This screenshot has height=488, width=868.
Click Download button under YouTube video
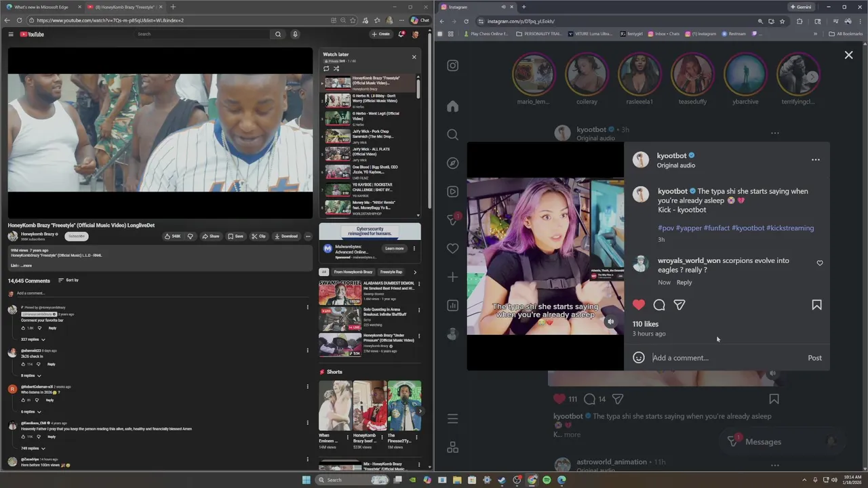click(x=286, y=236)
